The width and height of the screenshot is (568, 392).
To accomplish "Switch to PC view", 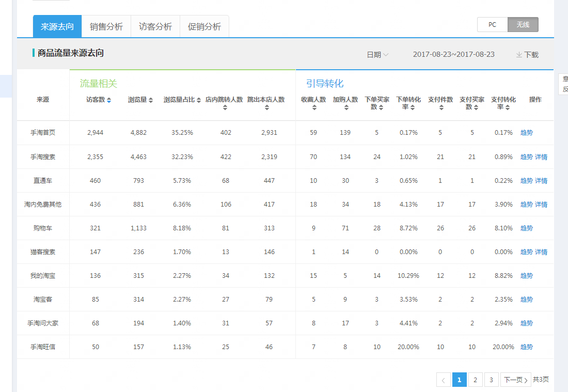I will point(492,25).
